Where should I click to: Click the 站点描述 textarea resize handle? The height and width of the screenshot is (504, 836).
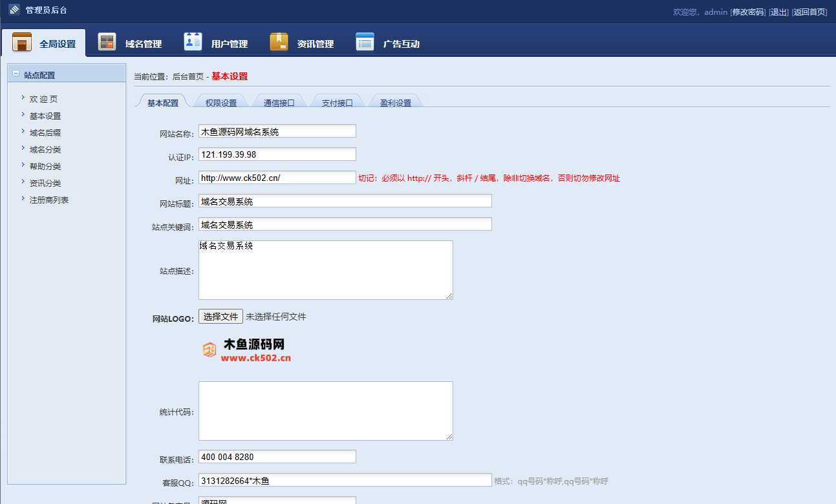(x=449, y=296)
